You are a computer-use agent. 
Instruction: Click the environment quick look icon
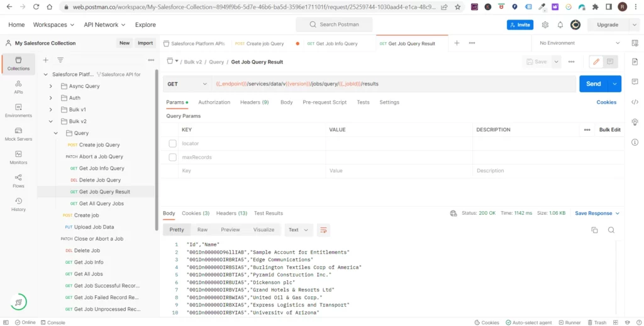click(x=635, y=43)
